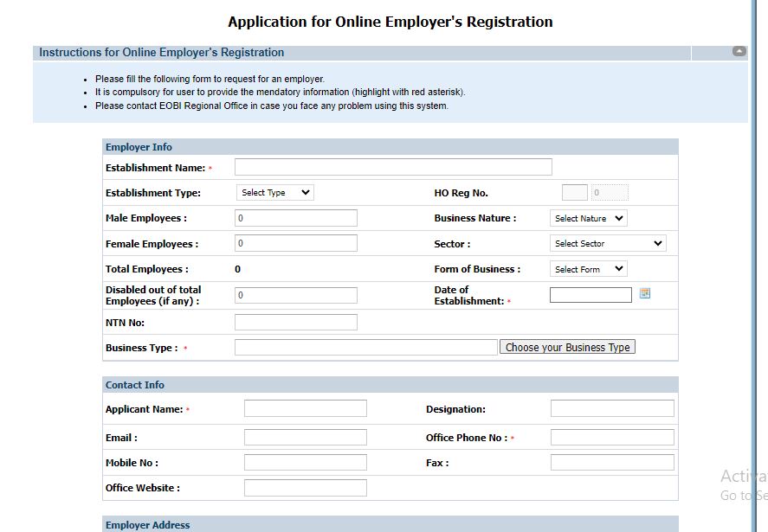The image size is (768, 532).
Task: Open the Form of Business dropdown
Action: click(588, 269)
